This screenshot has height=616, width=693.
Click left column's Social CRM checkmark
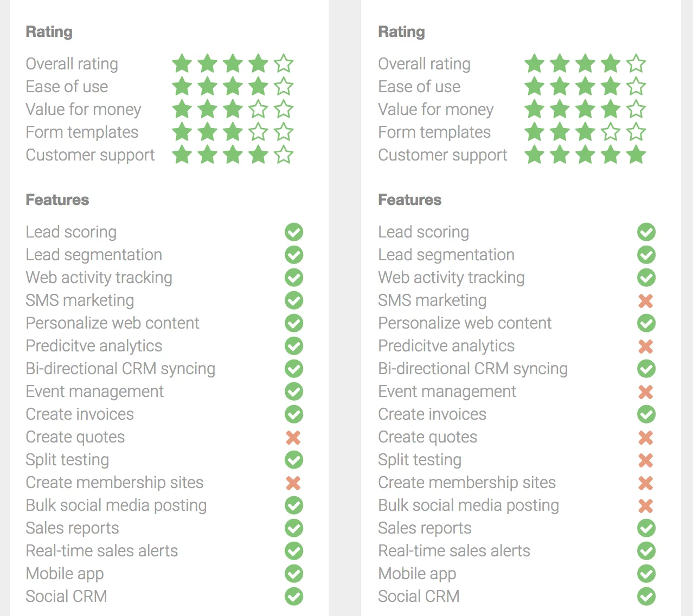coord(294,596)
